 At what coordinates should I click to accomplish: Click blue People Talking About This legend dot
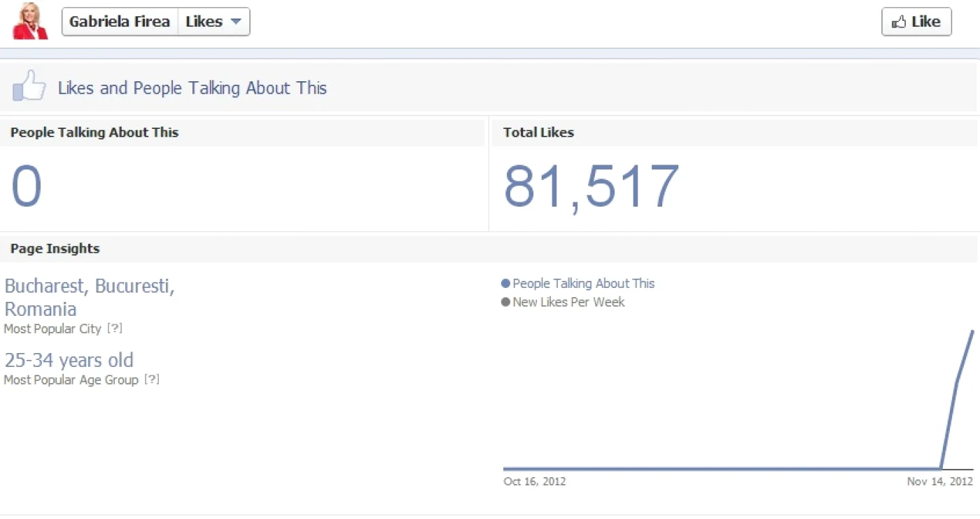tap(505, 284)
